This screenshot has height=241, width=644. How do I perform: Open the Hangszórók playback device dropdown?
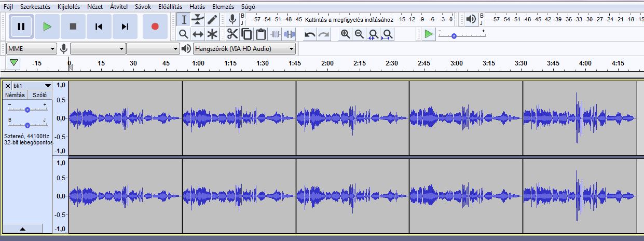[244, 49]
